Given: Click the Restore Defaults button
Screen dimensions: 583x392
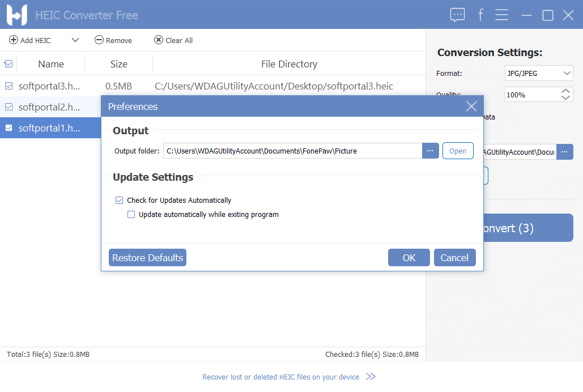Looking at the screenshot, I should coord(147,258).
